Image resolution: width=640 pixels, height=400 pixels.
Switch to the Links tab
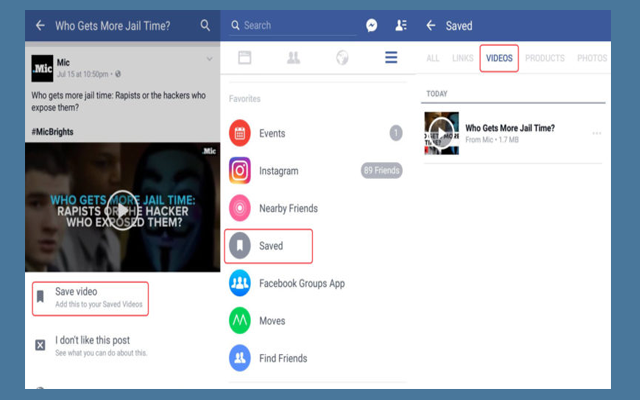tap(460, 58)
